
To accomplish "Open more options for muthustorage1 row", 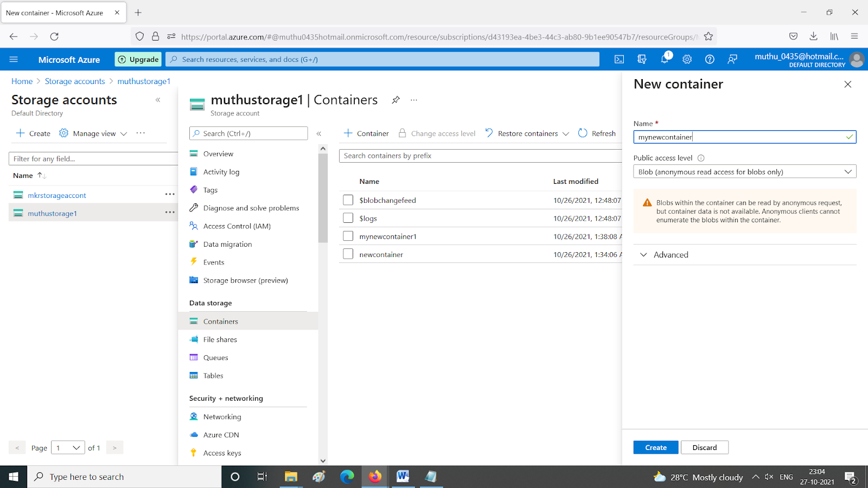I will [170, 212].
